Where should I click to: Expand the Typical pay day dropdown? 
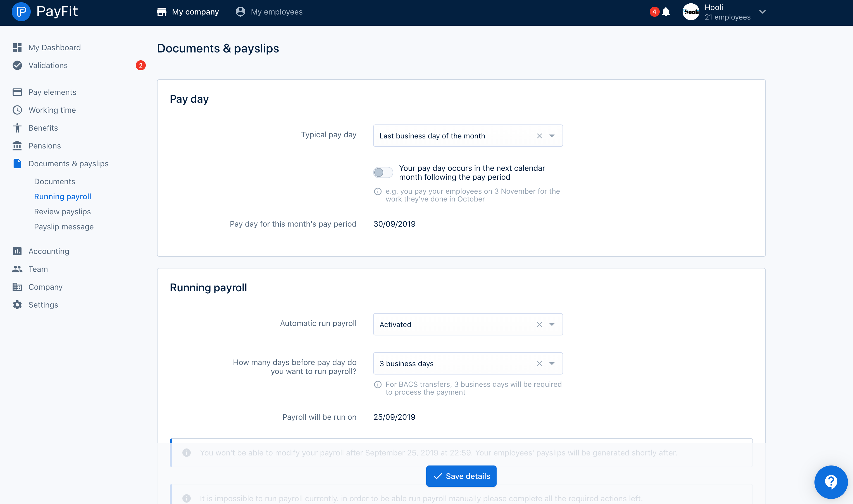pos(552,136)
